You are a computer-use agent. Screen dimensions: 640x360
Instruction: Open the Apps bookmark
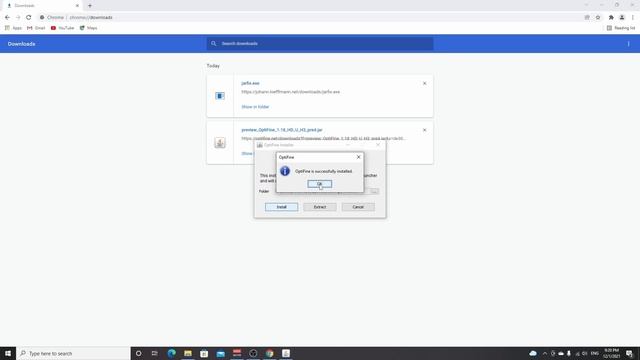pos(13,28)
